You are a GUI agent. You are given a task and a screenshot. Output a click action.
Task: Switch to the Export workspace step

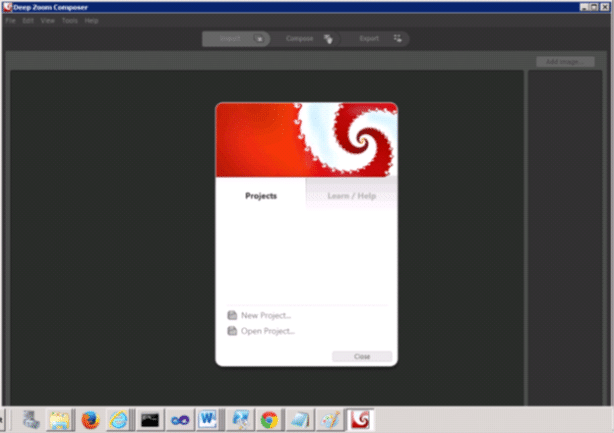pyautogui.click(x=375, y=39)
